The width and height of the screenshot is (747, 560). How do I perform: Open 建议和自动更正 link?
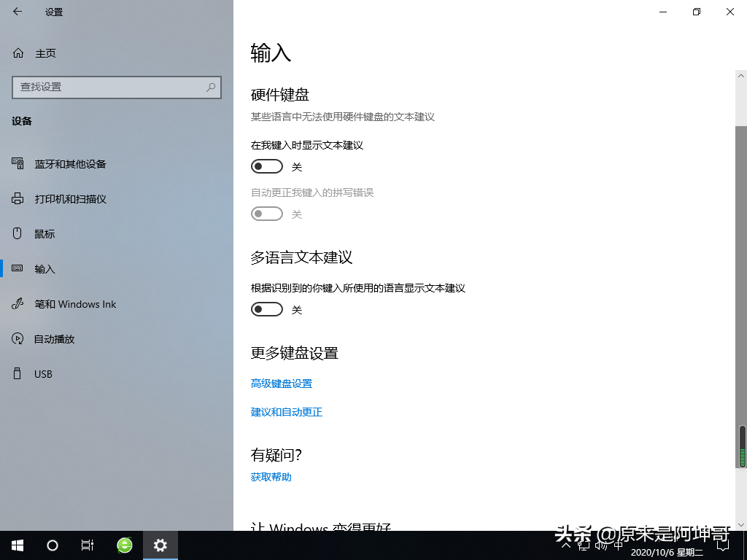pos(286,412)
